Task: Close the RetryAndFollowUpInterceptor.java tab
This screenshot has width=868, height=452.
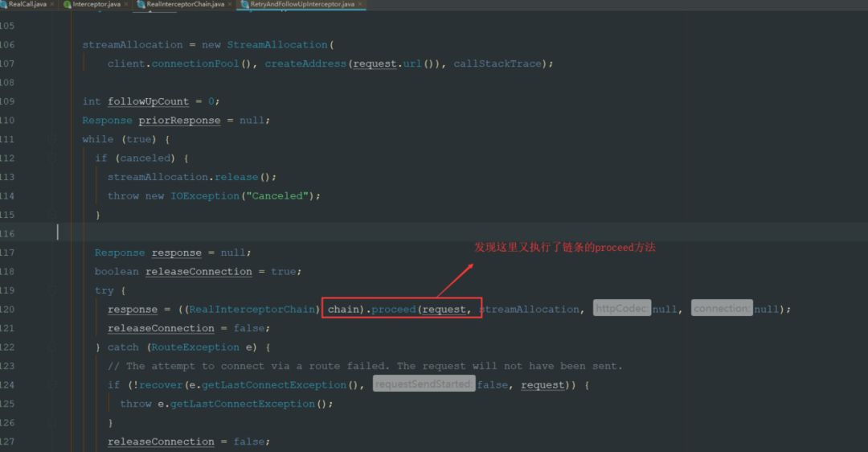Action: (x=360, y=4)
